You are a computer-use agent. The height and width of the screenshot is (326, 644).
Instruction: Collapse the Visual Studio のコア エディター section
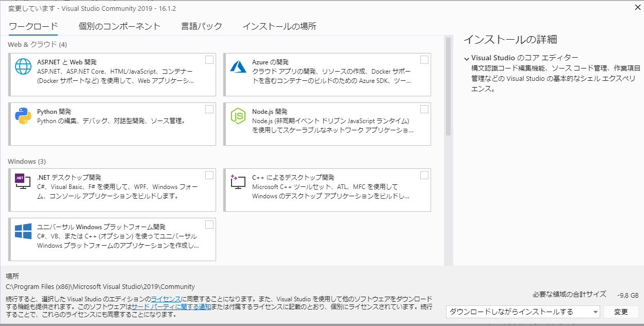[x=466, y=59]
